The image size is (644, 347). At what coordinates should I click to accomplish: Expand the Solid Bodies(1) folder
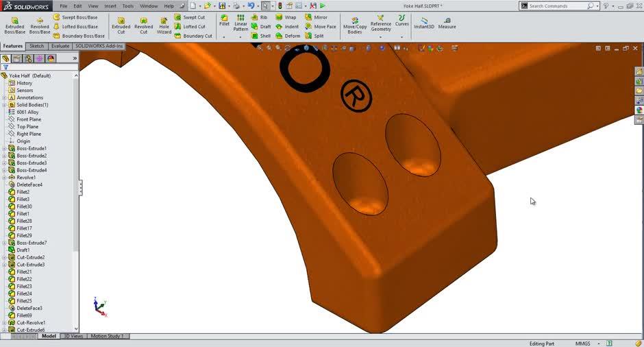(x=4, y=105)
